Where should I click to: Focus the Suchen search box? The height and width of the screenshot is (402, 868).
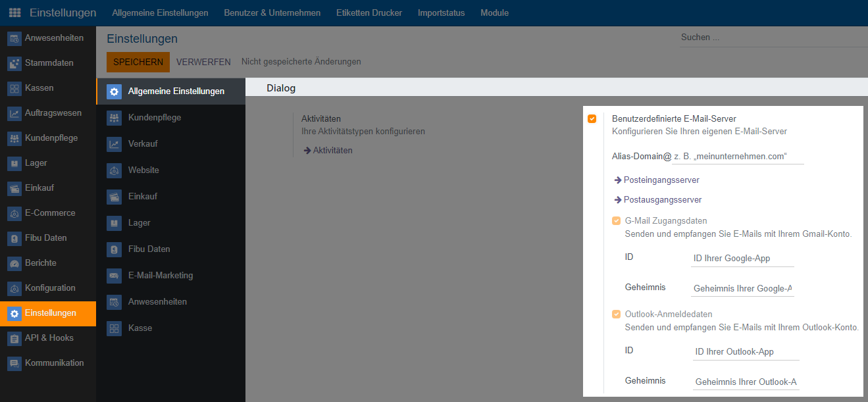pyautogui.click(x=773, y=38)
